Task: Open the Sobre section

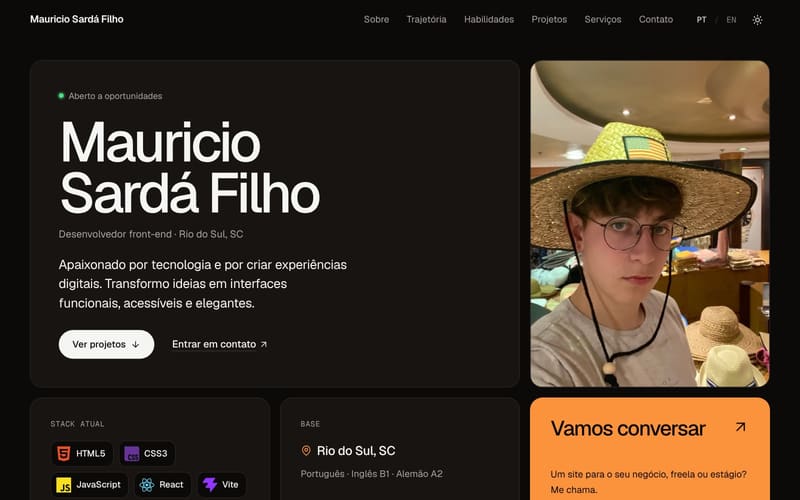Action: pyautogui.click(x=376, y=19)
